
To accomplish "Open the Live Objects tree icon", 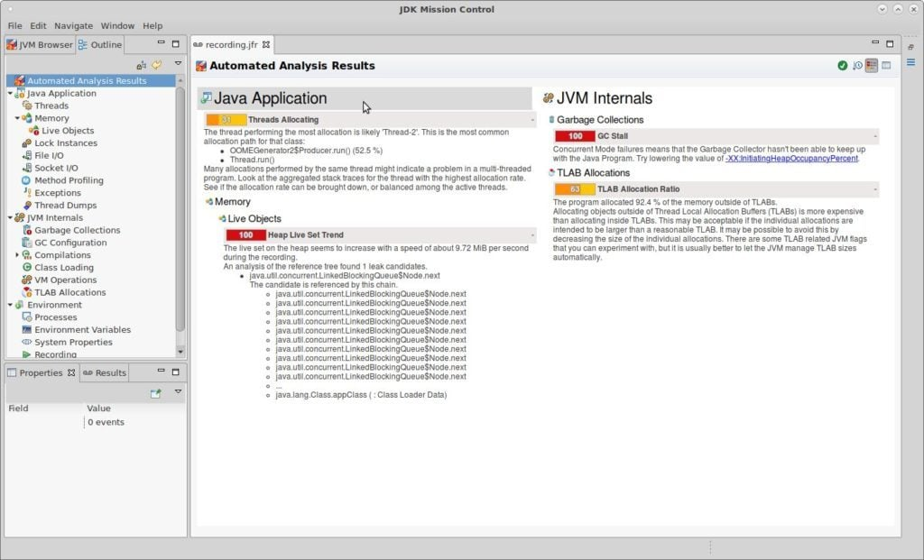I will point(34,130).
